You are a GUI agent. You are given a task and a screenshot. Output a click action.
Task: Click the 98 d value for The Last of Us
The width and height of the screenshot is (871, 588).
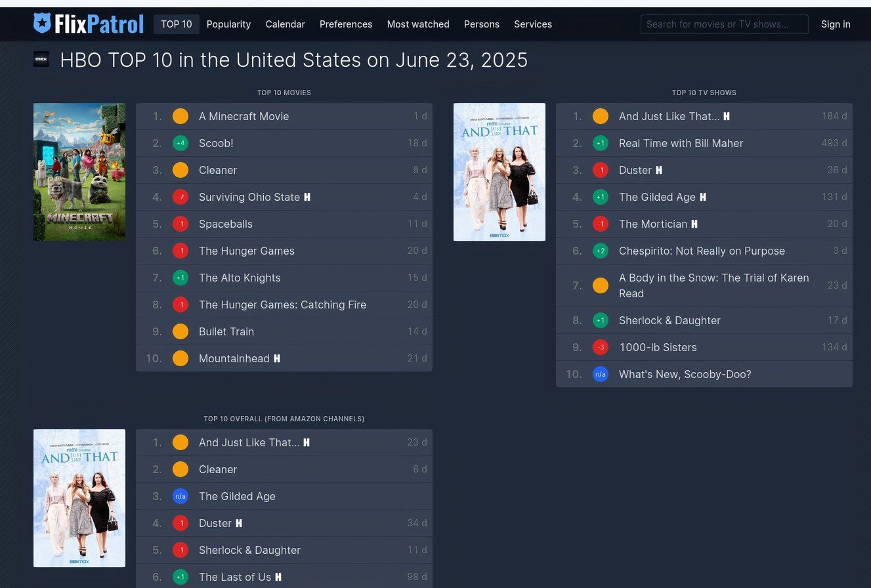click(x=417, y=577)
